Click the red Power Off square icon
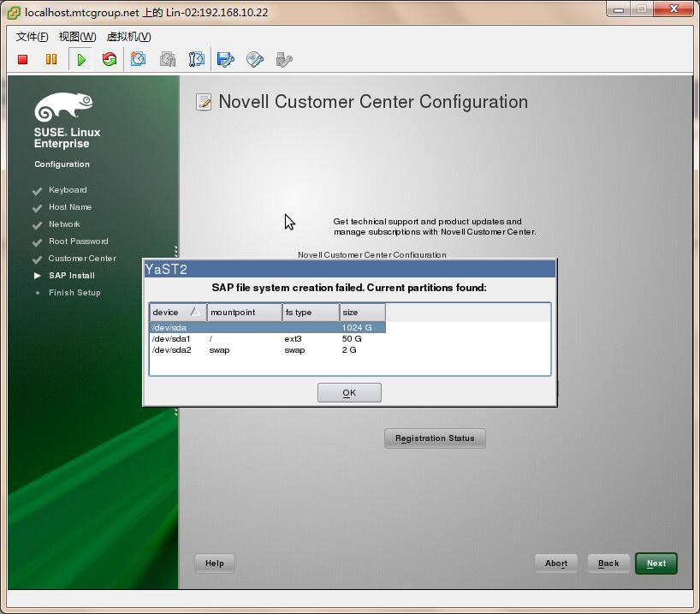 pyautogui.click(x=23, y=59)
